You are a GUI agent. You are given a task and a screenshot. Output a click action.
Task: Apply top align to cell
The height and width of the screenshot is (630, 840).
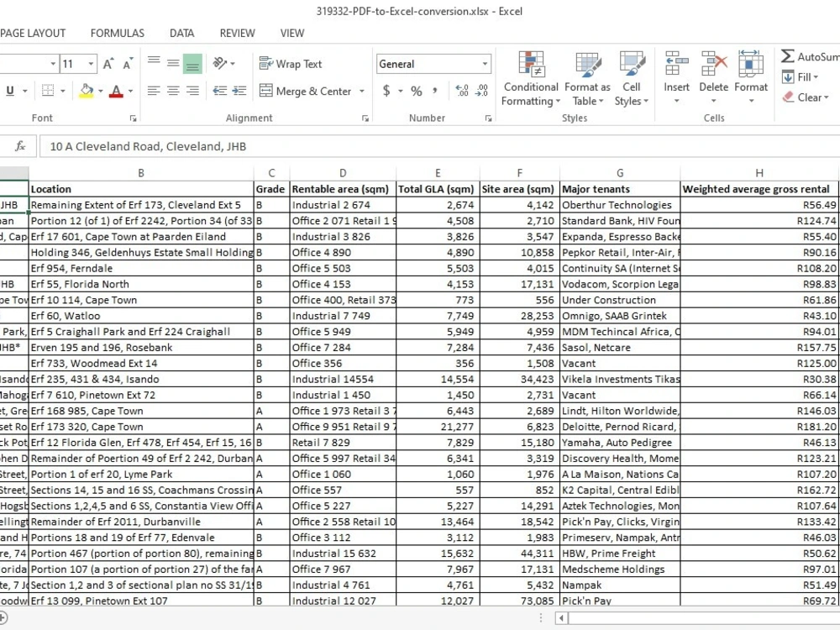[x=154, y=63]
